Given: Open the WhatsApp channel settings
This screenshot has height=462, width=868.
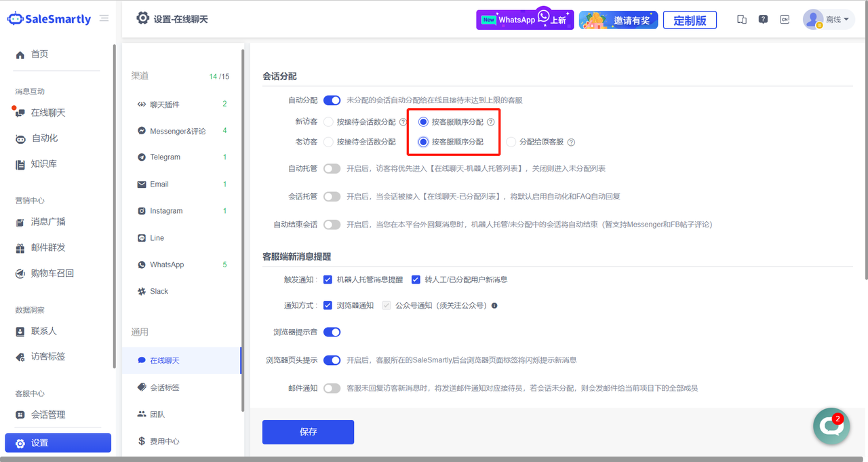Looking at the screenshot, I should tap(167, 265).
